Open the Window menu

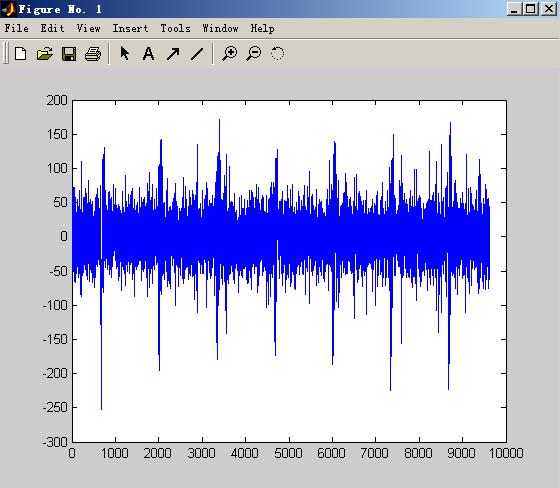click(x=220, y=28)
